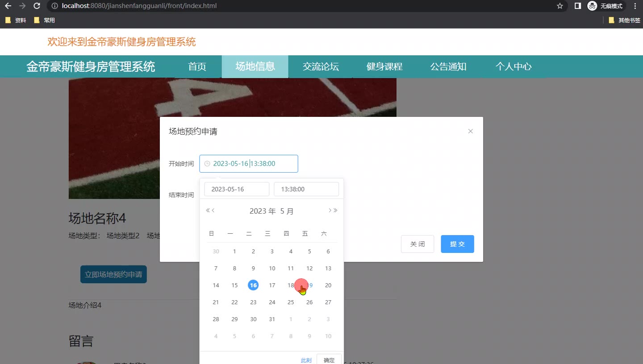Pick May 30 in the last week row
The width and height of the screenshot is (643, 364).
pos(253,319)
